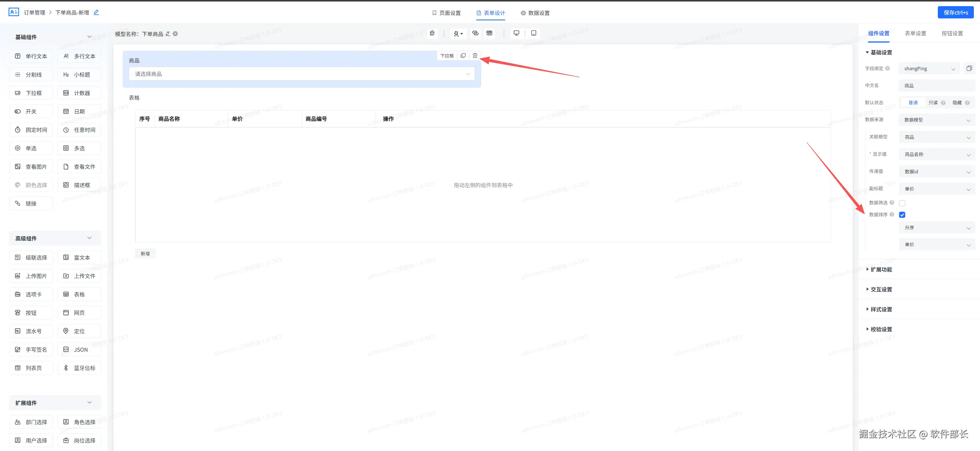Open the magic wand tool menu
The image size is (980, 451).
[458, 34]
